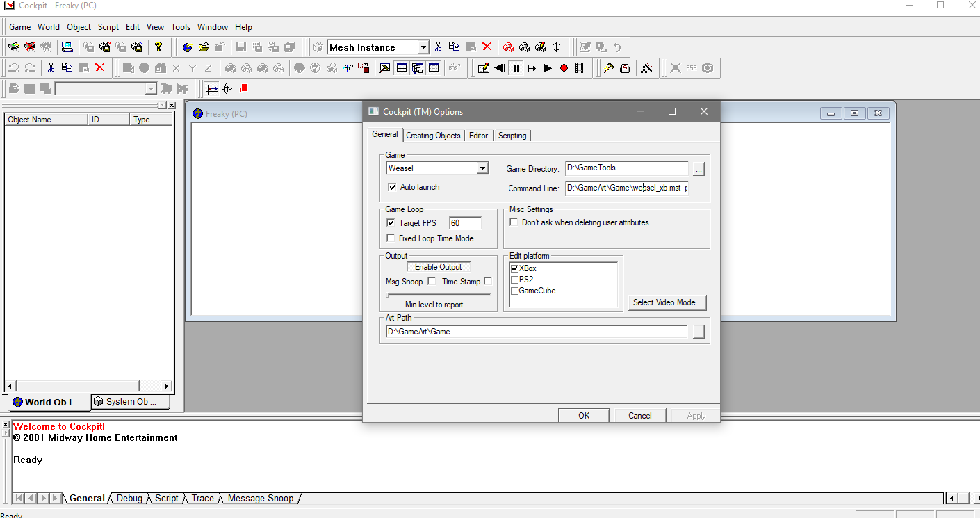Click the hammer window view icon
This screenshot has height=518, width=980.
pyautogui.click(x=384, y=67)
